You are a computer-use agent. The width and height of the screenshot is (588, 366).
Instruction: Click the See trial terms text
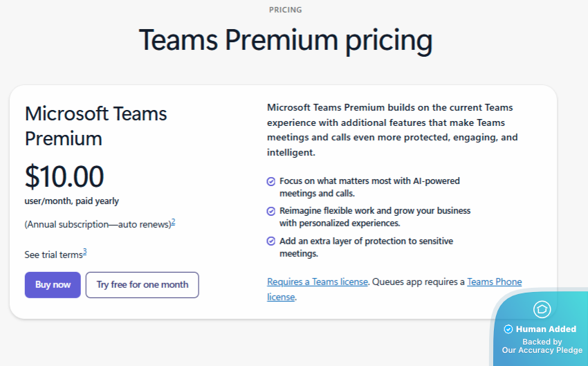(x=54, y=255)
